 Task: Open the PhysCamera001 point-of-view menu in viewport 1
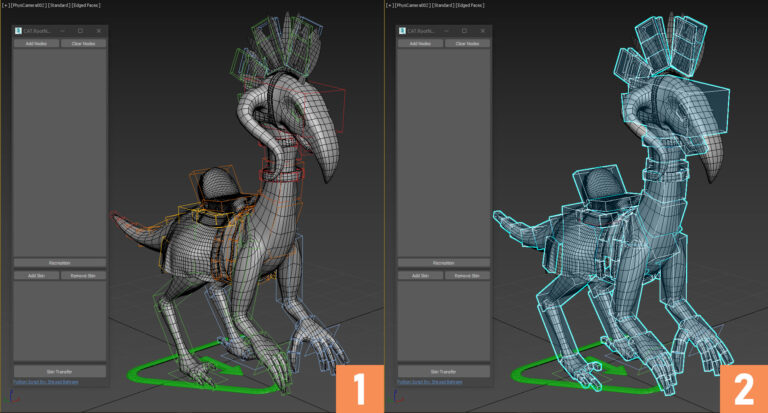point(28,5)
